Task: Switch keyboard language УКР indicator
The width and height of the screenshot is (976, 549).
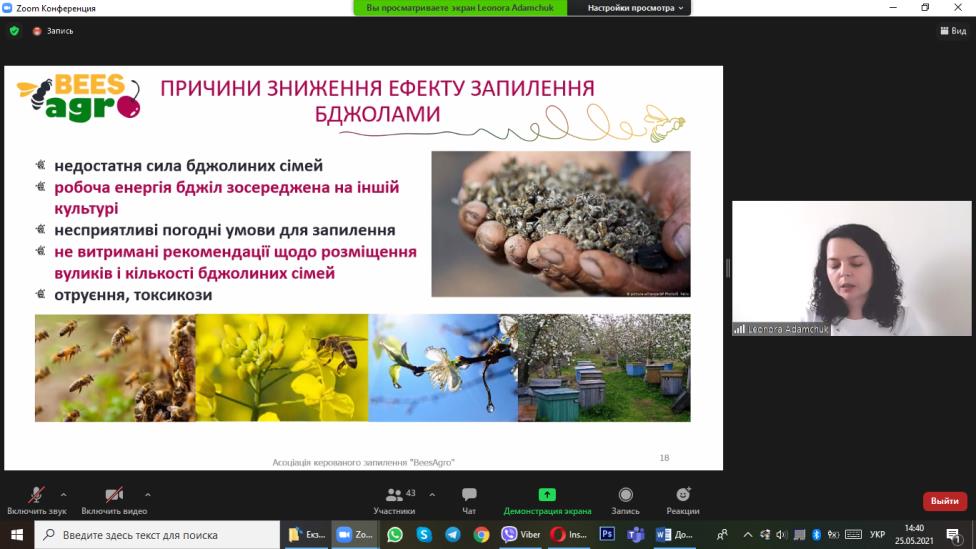Action: click(x=877, y=535)
